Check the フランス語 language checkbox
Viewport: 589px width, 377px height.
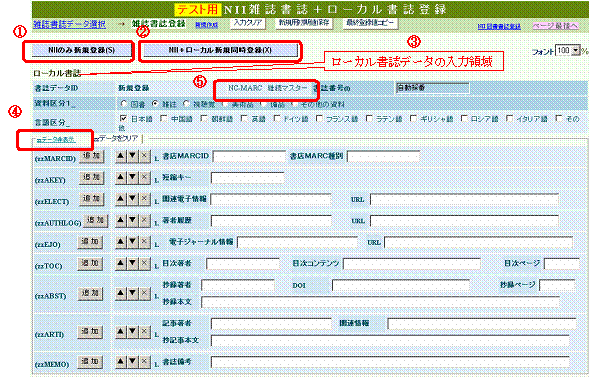(x=319, y=119)
